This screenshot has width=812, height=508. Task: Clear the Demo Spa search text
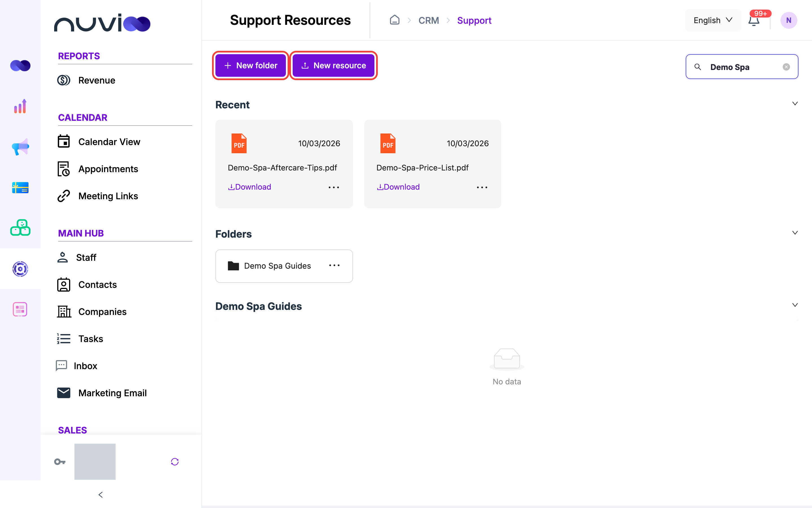pyautogui.click(x=786, y=67)
